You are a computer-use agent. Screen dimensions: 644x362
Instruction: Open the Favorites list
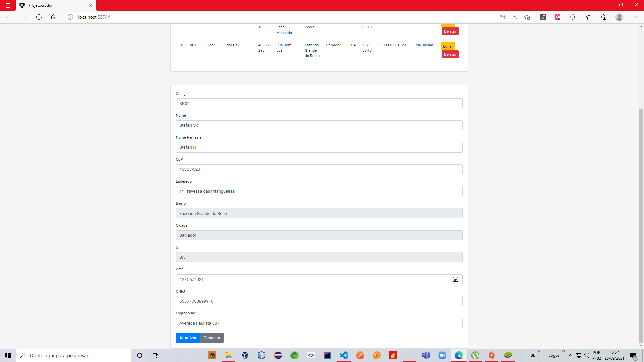[x=589, y=17]
